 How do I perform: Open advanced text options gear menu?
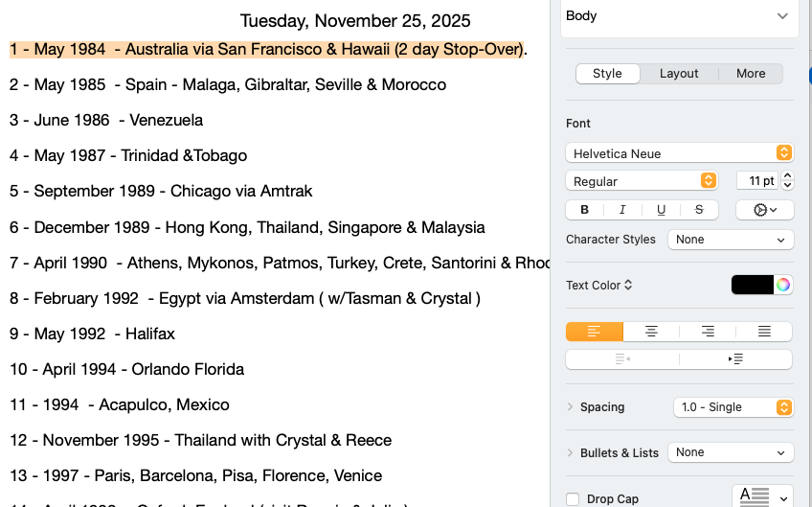(x=764, y=209)
